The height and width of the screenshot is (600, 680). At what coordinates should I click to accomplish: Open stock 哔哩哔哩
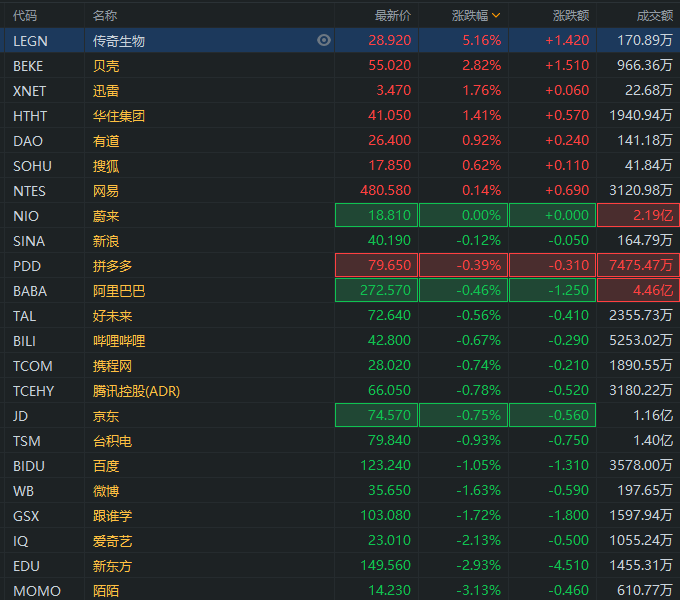click(x=119, y=341)
